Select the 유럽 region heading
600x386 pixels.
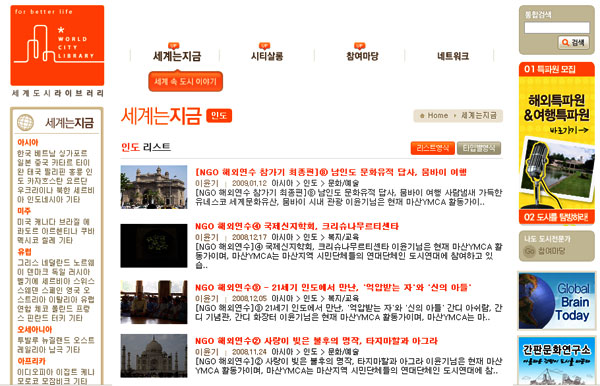pyautogui.click(x=24, y=252)
